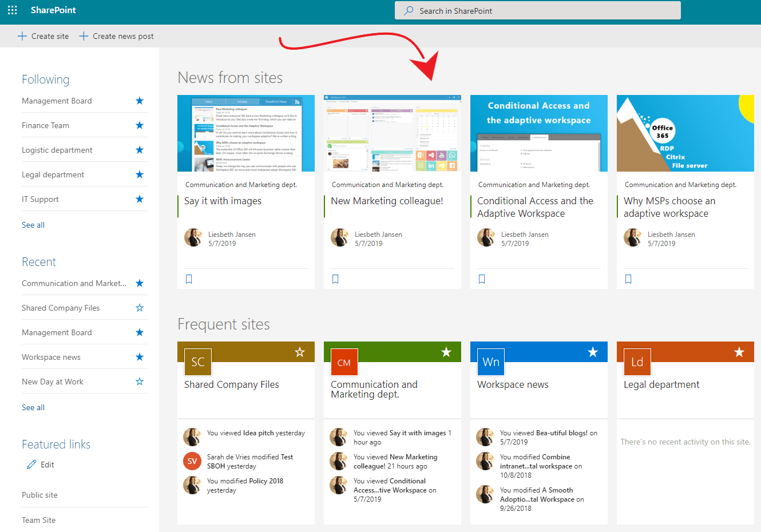This screenshot has height=532, width=761.
Task: Open 'You viewed Say it with images' activity
Action: [x=402, y=438]
